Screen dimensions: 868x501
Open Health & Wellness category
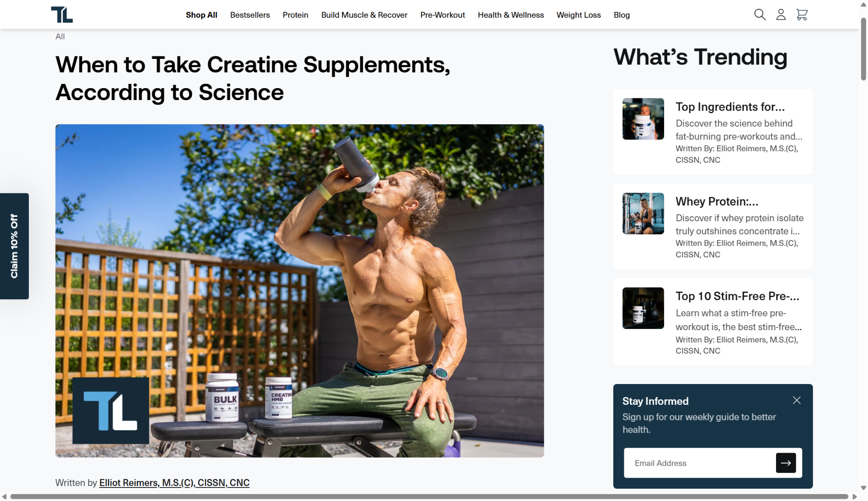click(511, 15)
